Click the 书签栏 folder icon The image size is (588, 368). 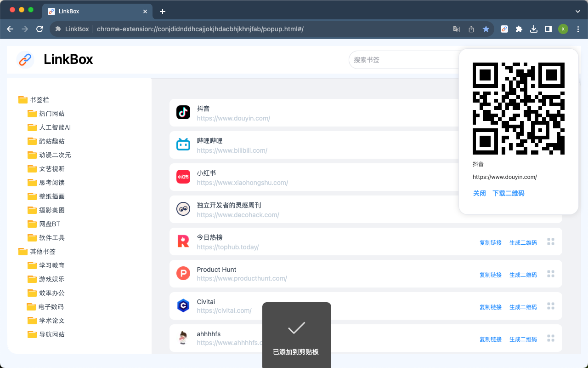click(x=23, y=99)
